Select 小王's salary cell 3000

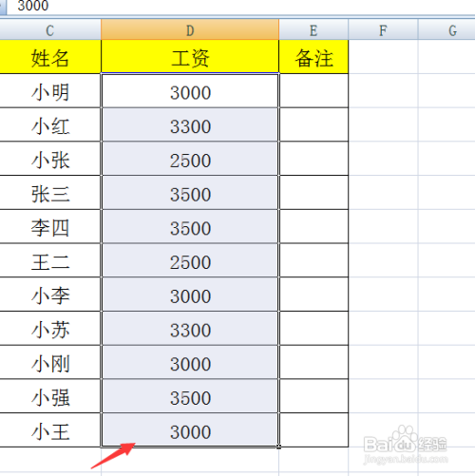[190, 430]
